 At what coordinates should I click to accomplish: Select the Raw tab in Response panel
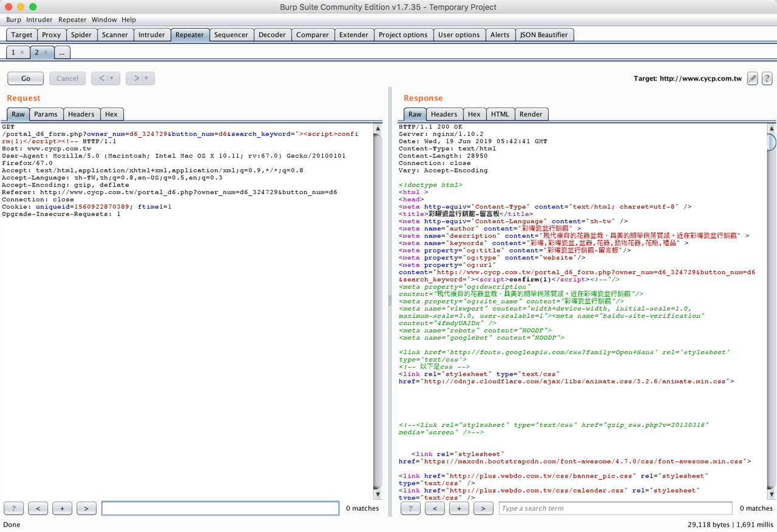(x=415, y=114)
